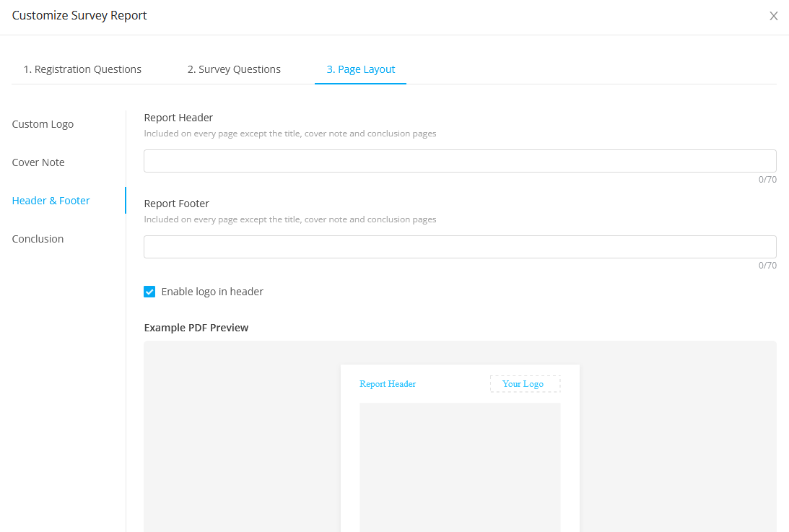The width and height of the screenshot is (789, 532).
Task: Select Header & Footer in the sidebar
Action: coord(51,201)
